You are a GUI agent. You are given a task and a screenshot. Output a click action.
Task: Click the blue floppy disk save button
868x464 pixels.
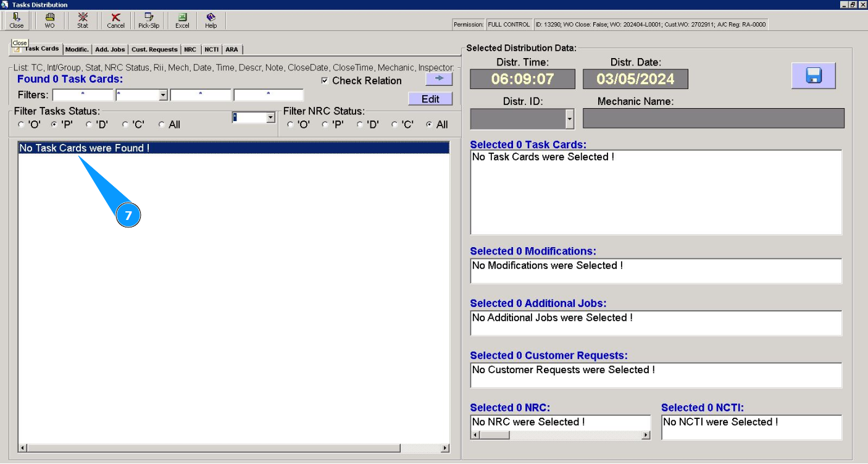pyautogui.click(x=814, y=76)
